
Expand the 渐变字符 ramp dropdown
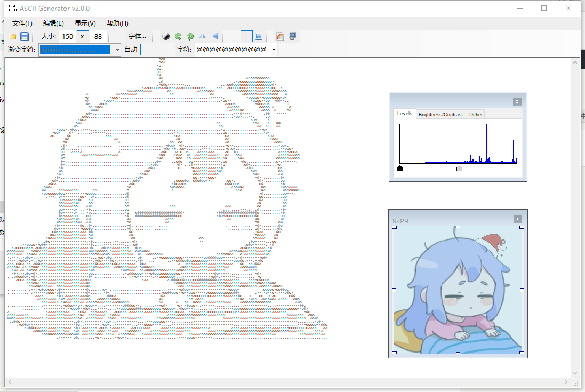point(117,50)
